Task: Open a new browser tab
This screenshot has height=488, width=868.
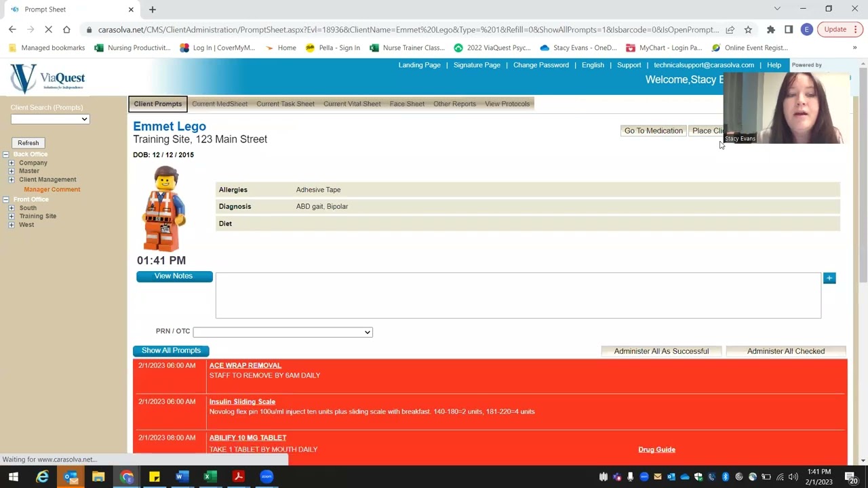Action: pos(153,9)
